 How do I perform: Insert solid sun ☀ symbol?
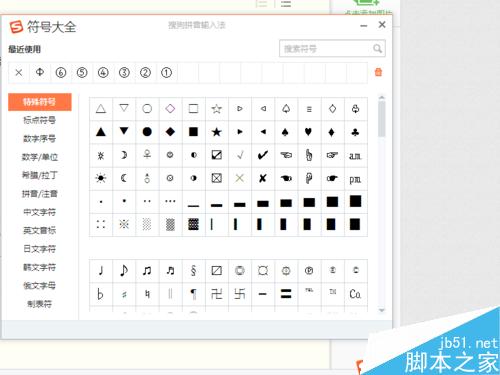pyautogui.click(x=101, y=178)
